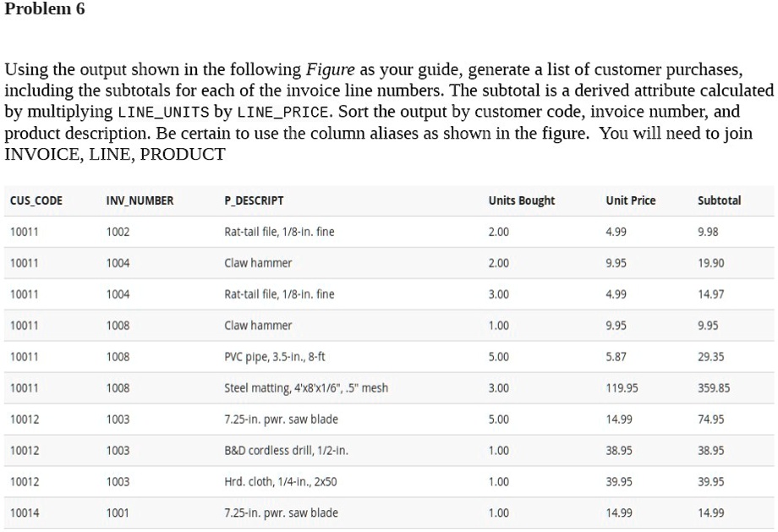This screenshot has width=778, height=532.
Task: Click the CUS_CODE column header
Action: [36, 200]
